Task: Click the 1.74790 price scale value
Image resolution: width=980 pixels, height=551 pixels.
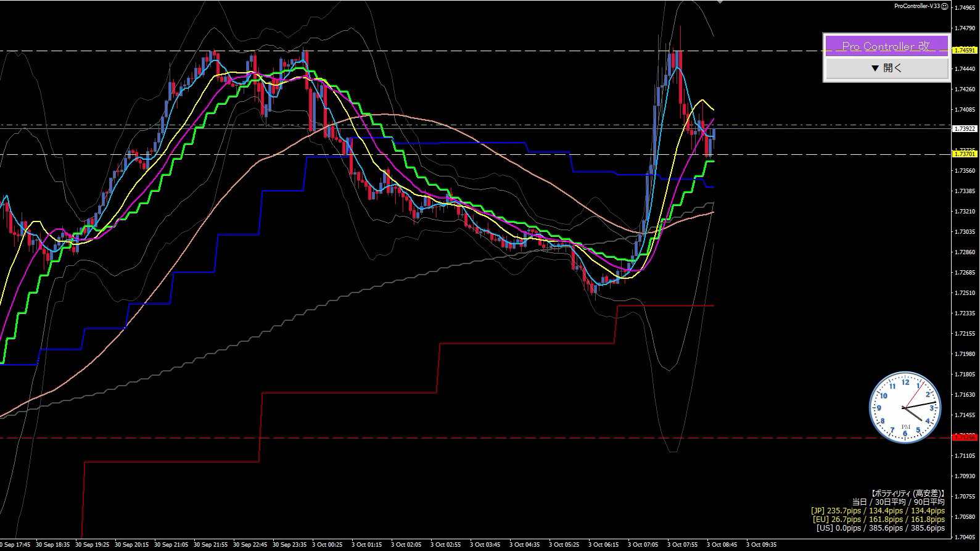Action: tap(965, 28)
